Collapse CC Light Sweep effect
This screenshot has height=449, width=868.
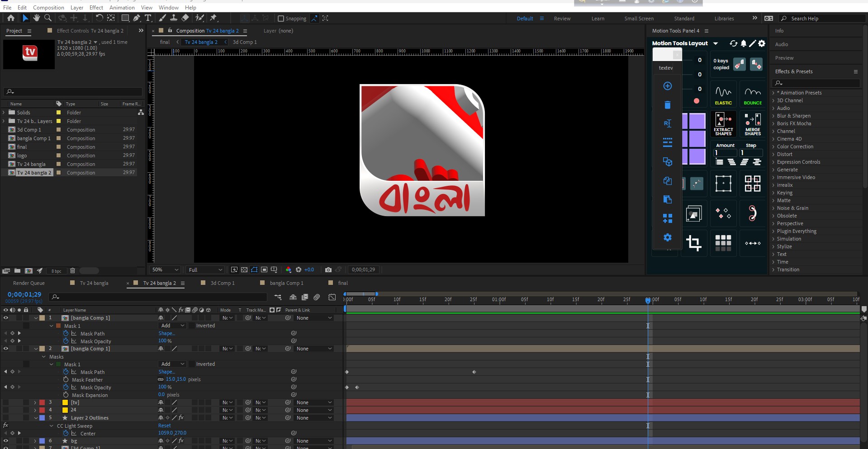click(52, 426)
